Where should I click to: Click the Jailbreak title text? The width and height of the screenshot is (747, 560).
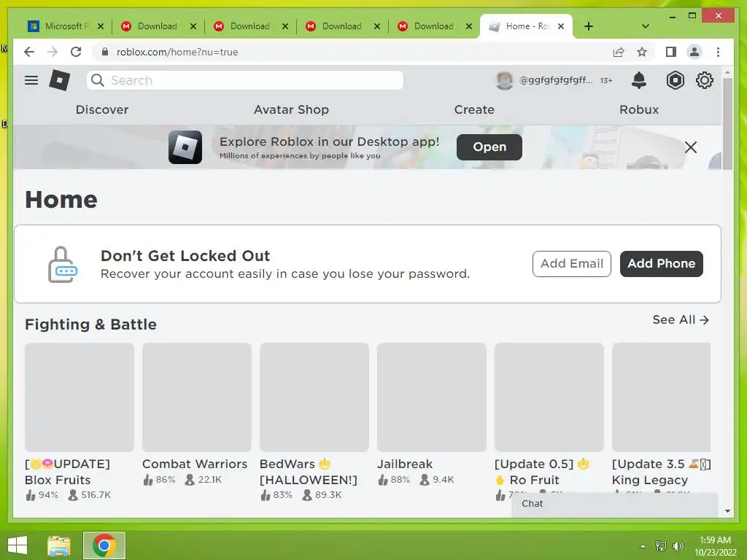(x=405, y=464)
